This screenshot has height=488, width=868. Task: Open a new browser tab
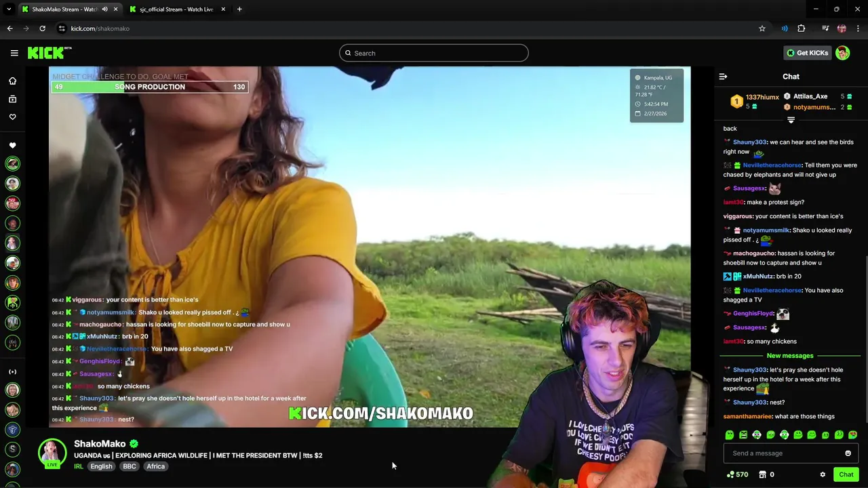239,9
